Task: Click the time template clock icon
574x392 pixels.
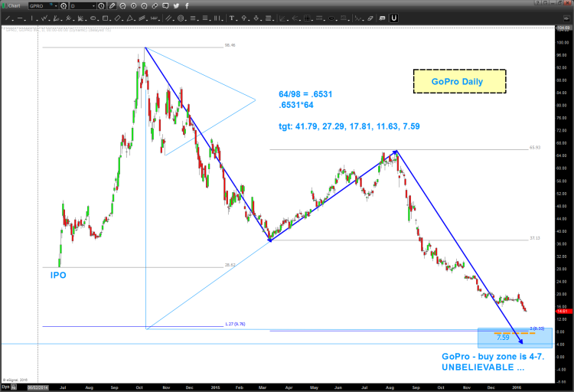Action: pos(101,6)
